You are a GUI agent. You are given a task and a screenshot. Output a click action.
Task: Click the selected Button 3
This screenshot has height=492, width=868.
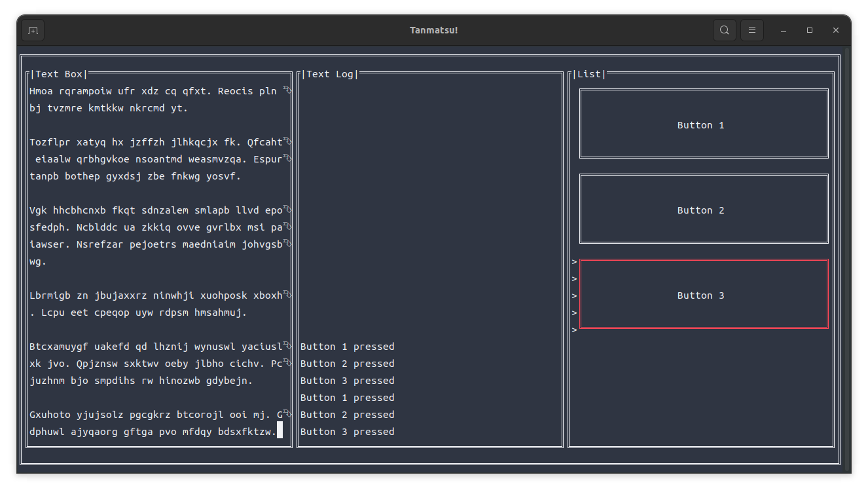(x=704, y=294)
